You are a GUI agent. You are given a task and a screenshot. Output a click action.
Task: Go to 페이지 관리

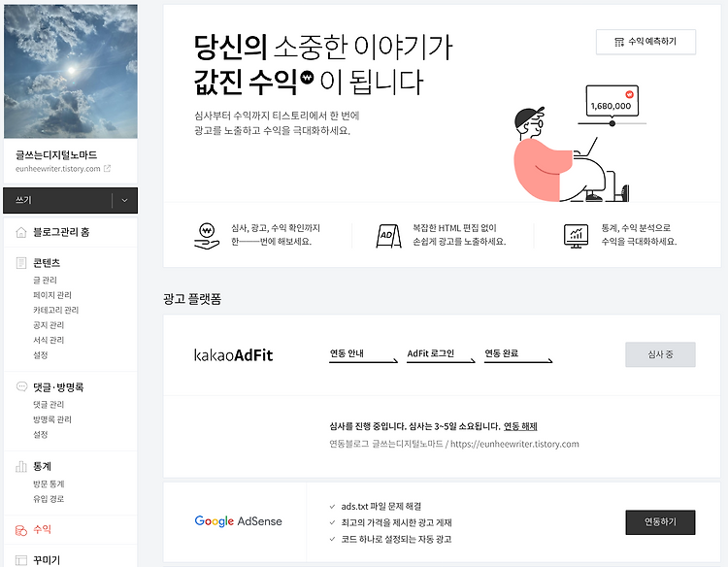pyautogui.click(x=52, y=295)
